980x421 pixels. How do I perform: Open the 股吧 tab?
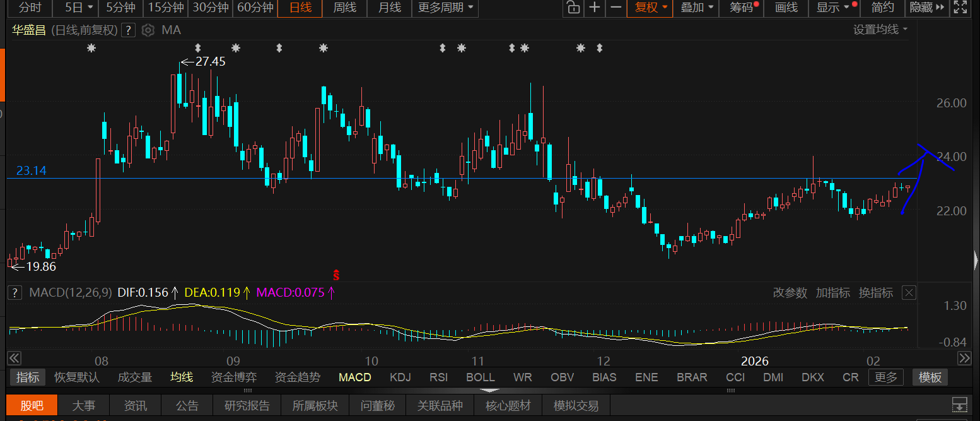32,405
